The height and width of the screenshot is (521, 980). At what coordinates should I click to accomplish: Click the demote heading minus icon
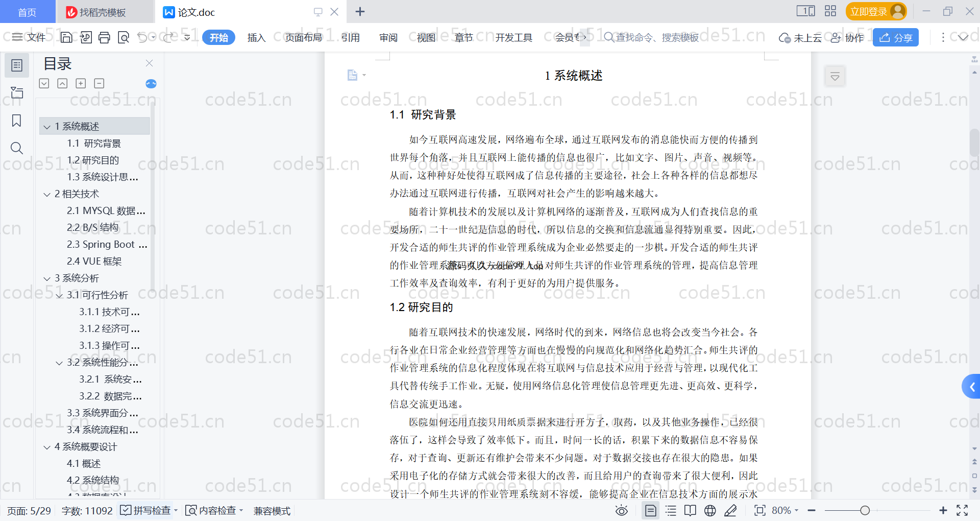coord(99,83)
